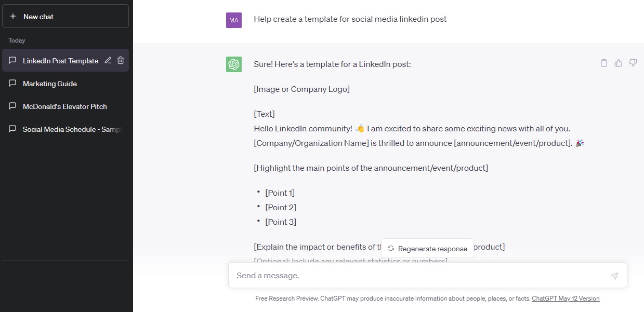Delete the LinkedIn Post Template chat

[121, 61]
